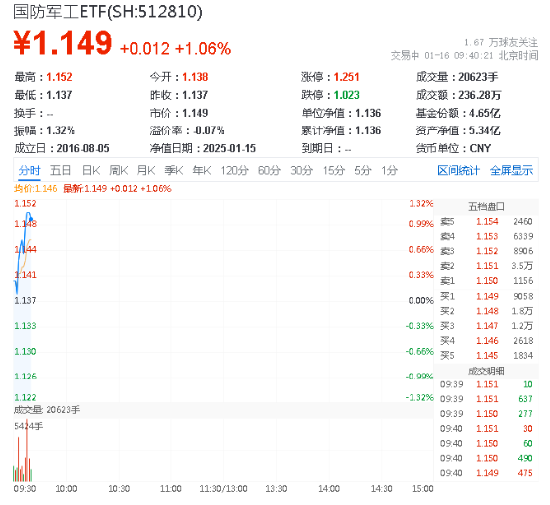Select the 卖1 order row at 1.150
This screenshot has height=505, width=550.
point(486,281)
